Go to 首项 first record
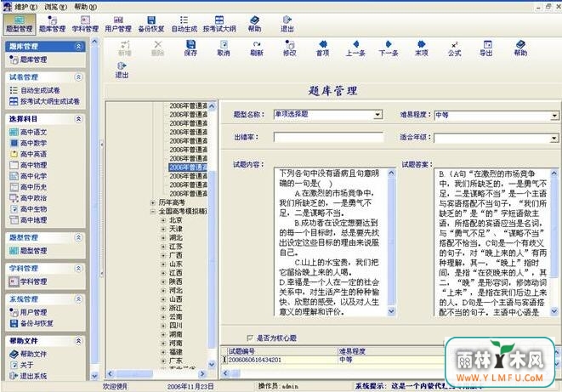 coord(322,48)
